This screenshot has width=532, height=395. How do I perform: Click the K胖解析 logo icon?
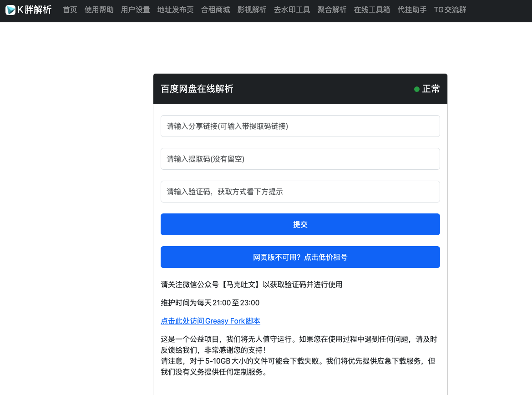coord(10,10)
